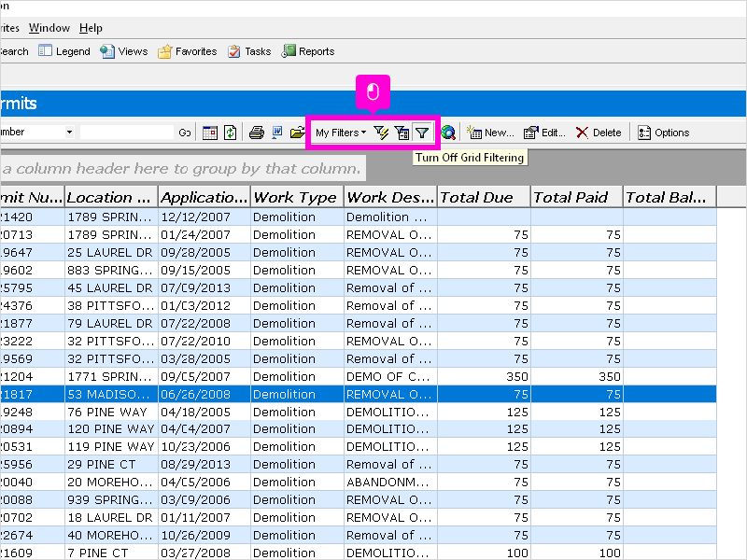747x560 pixels.
Task: Turn off grid filtering funnel icon
Action: 422,133
